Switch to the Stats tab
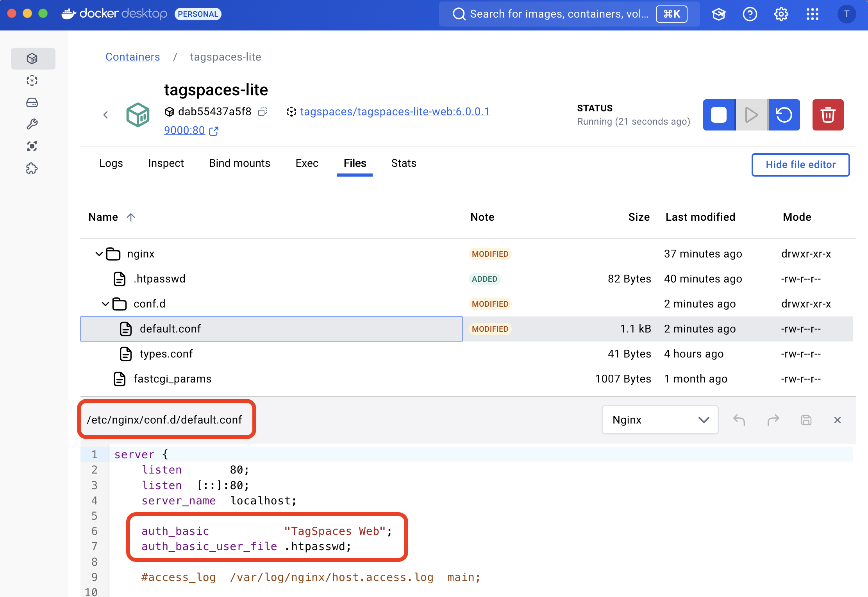The height and width of the screenshot is (597, 868). (403, 163)
